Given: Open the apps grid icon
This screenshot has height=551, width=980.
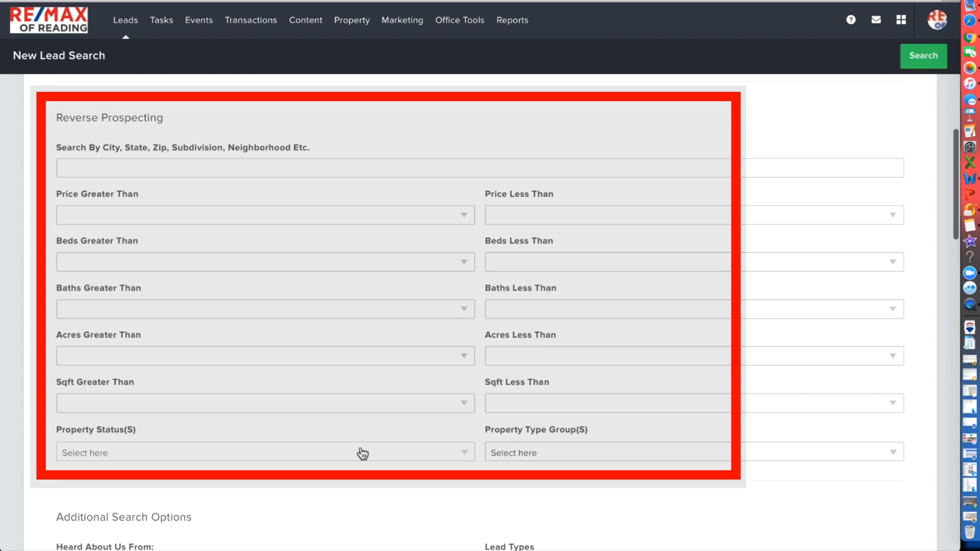Looking at the screenshot, I should pyautogui.click(x=901, y=20).
